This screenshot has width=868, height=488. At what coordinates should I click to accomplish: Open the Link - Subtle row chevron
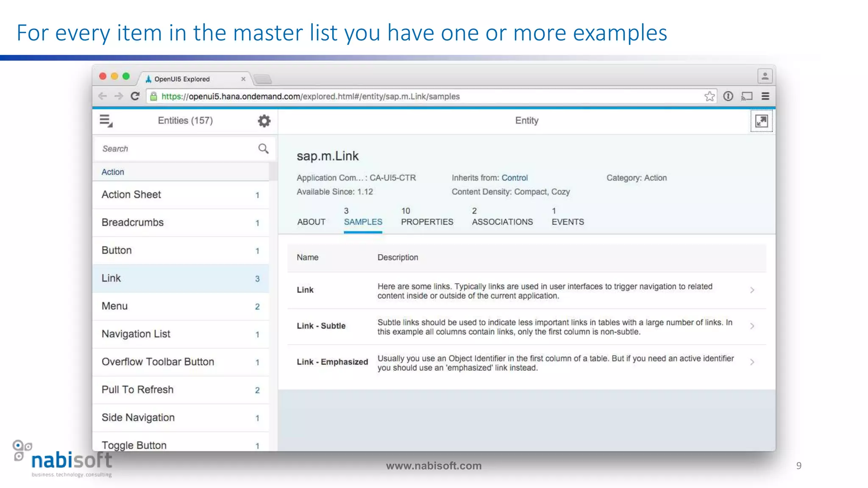point(752,326)
